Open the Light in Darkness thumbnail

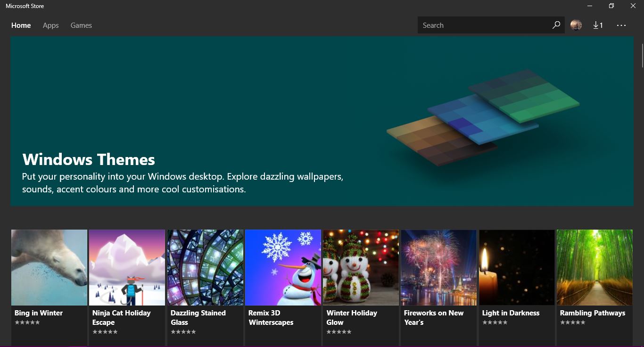(x=517, y=267)
